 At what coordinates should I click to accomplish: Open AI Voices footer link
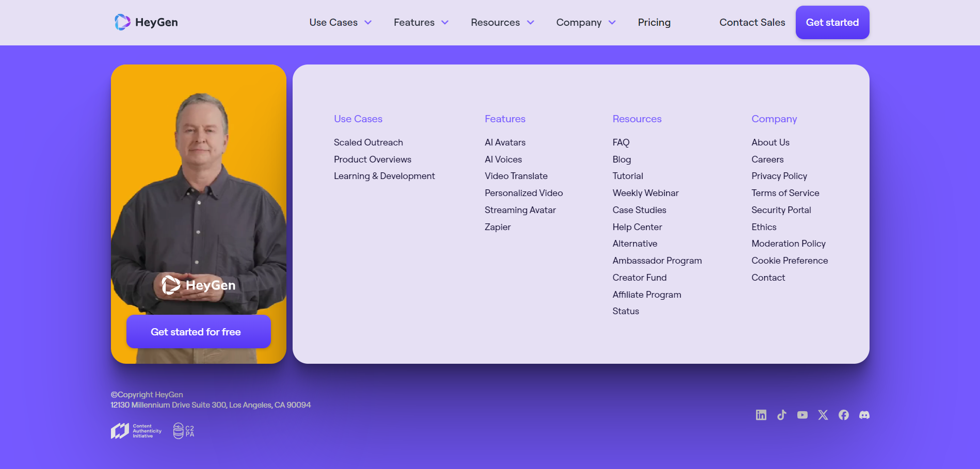click(x=503, y=159)
